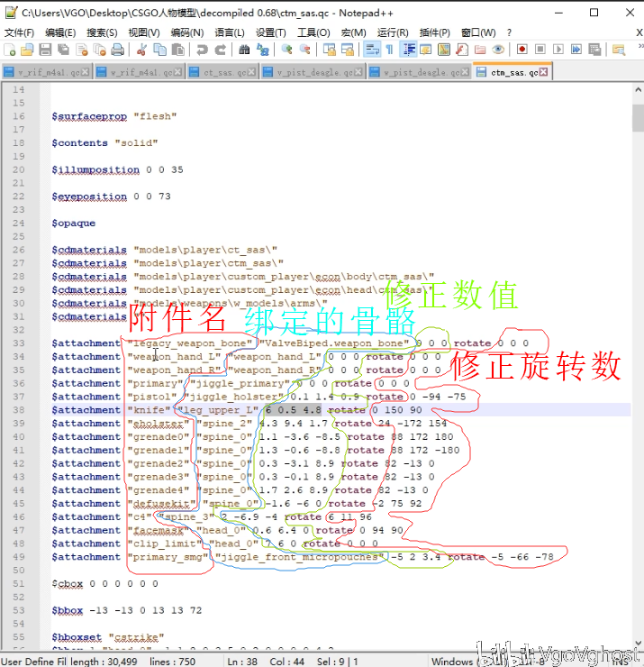Switch to the ct_sas.qc tab
This screenshot has height=667, width=644.
(x=222, y=72)
